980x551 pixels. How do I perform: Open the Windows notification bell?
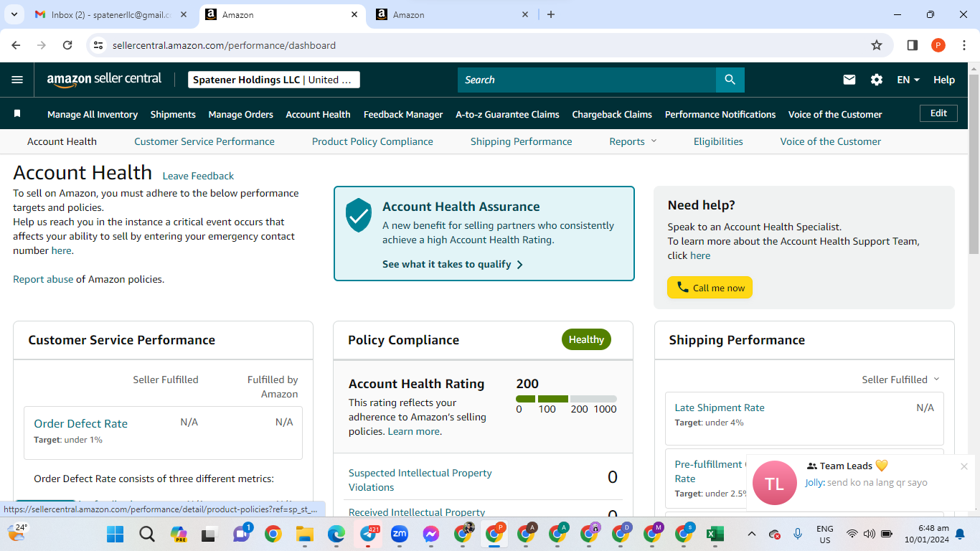tap(960, 534)
